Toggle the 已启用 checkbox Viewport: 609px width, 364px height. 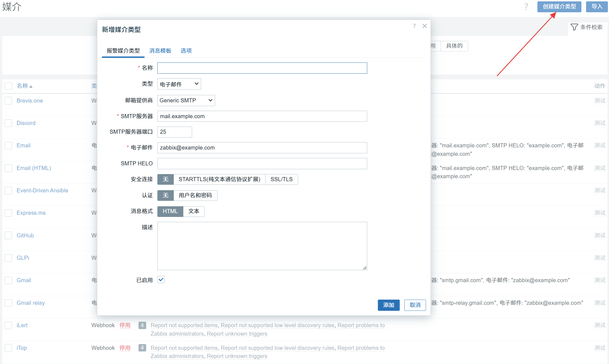[161, 280]
